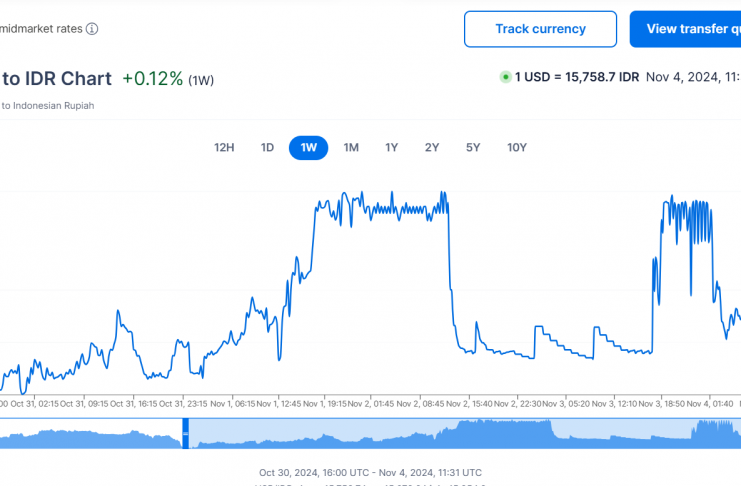Click the blue range selector handle in navigator

[x=185, y=433]
